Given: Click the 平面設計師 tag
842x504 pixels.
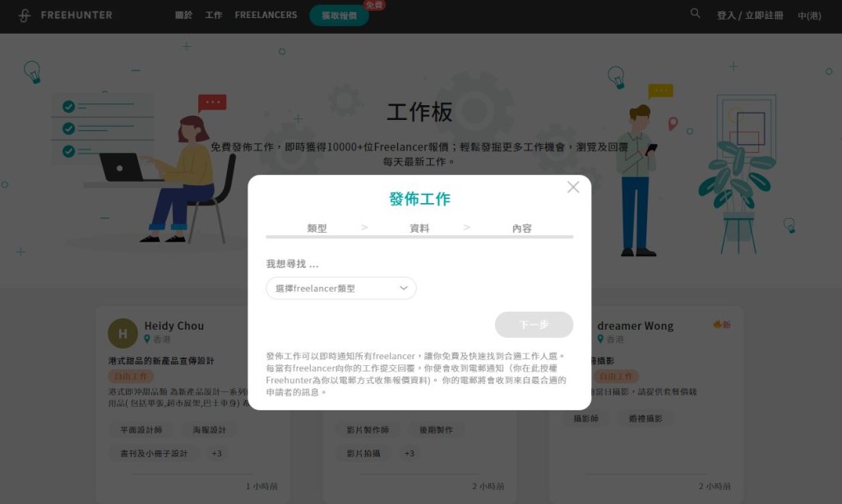Looking at the screenshot, I should pos(141,430).
